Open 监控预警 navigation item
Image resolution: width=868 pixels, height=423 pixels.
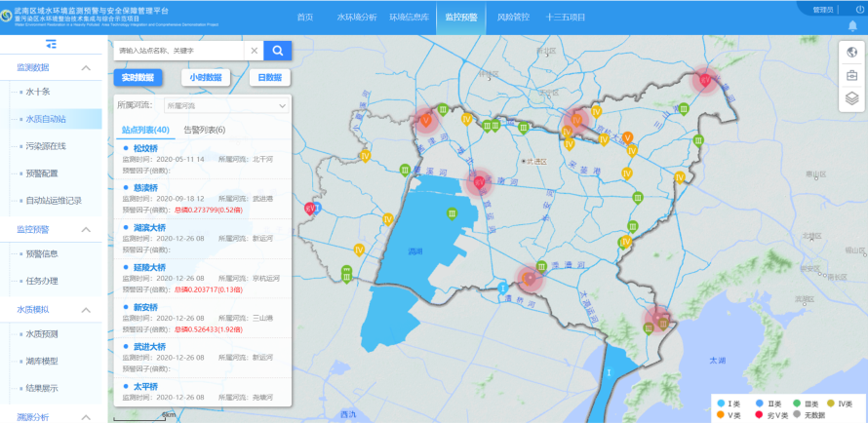460,18
